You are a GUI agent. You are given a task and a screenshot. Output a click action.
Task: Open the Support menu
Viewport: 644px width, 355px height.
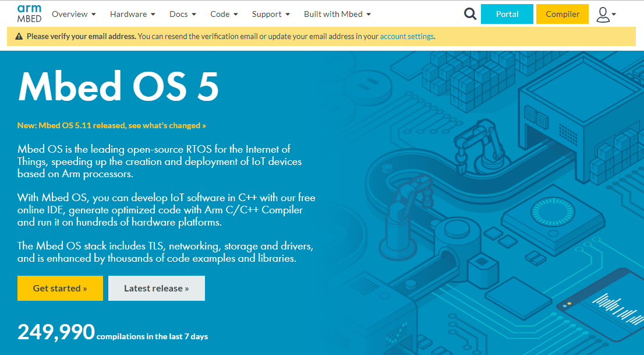click(x=271, y=14)
